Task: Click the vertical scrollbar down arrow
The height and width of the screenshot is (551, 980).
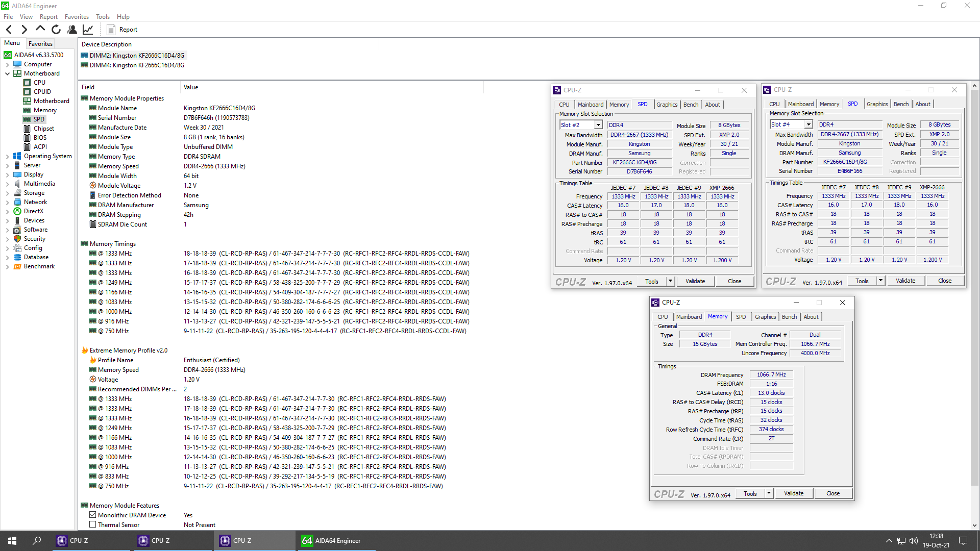Action: coord(974,525)
